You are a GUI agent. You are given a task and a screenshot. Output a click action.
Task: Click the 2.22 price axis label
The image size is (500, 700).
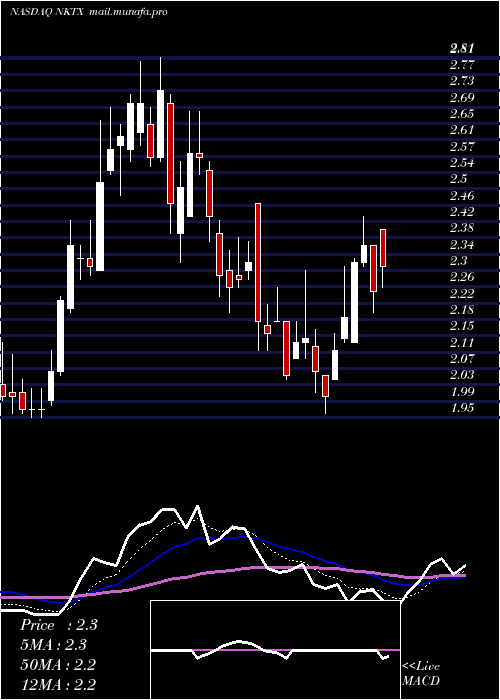pos(462,294)
